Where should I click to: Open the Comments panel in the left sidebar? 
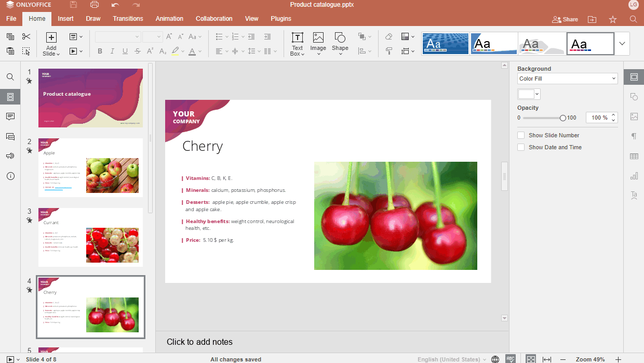(10, 116)
